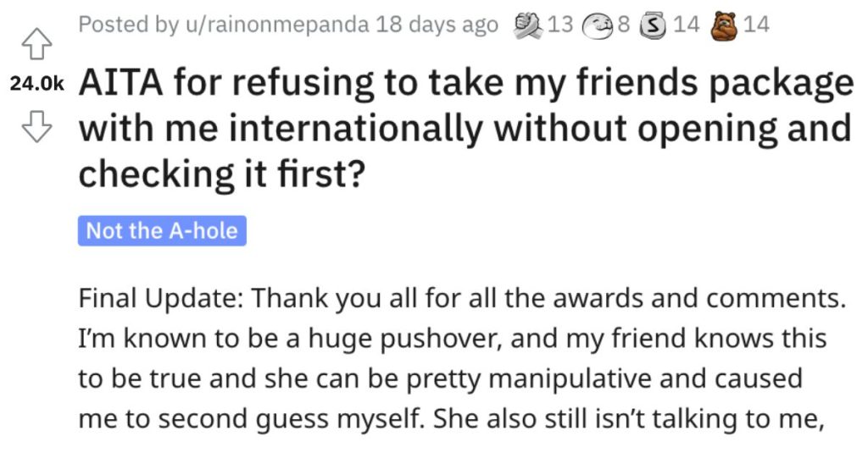Click the line 'She also still isn't talking to me'
This screenshot has height=453, width=868.
(x=629, y=418)
